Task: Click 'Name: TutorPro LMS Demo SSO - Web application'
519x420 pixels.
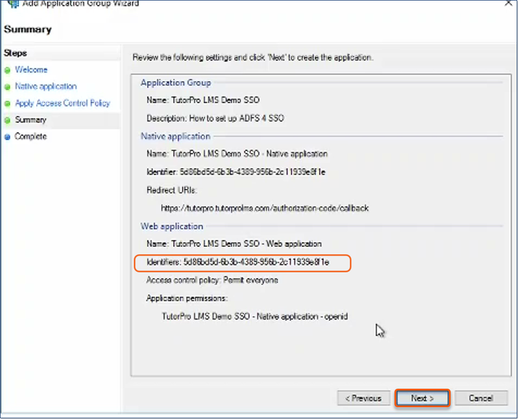Action: [x=234, y=244]
